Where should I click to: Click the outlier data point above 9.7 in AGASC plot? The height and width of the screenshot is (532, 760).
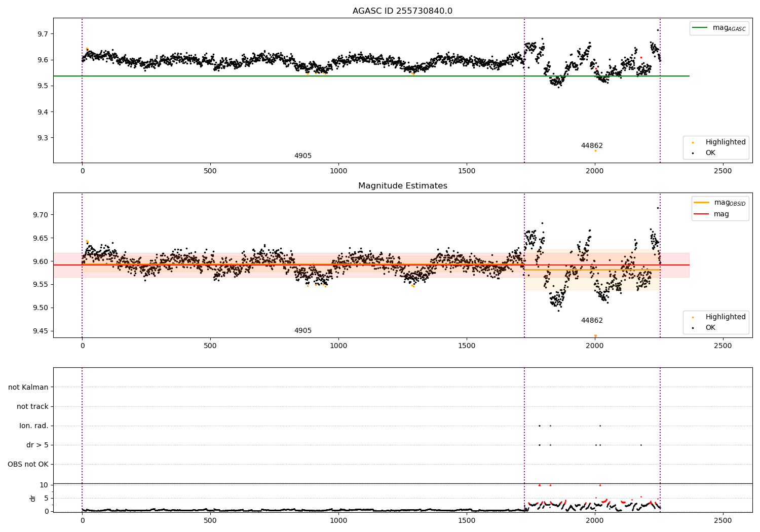pos(658,30)
